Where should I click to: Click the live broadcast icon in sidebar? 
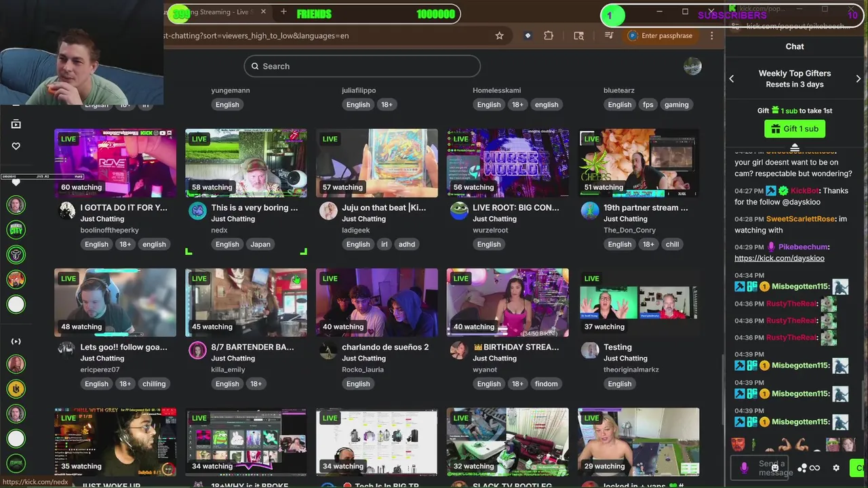click(16, 342)
